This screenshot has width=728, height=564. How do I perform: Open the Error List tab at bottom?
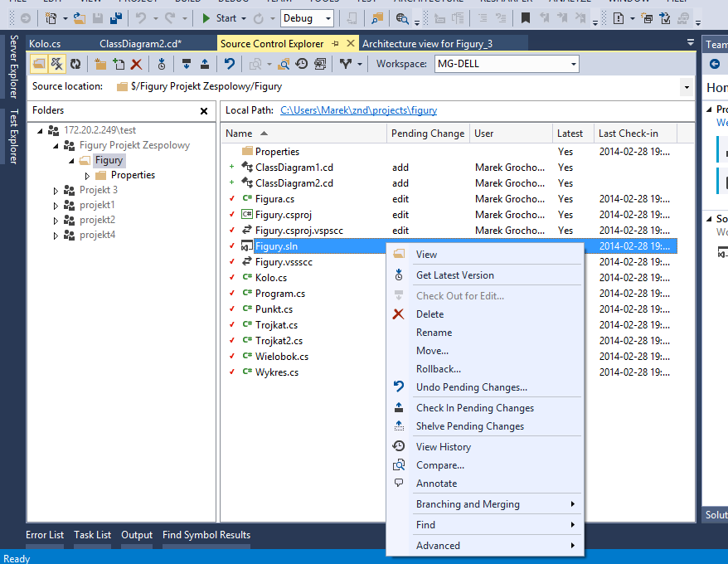tap(45, 535)
